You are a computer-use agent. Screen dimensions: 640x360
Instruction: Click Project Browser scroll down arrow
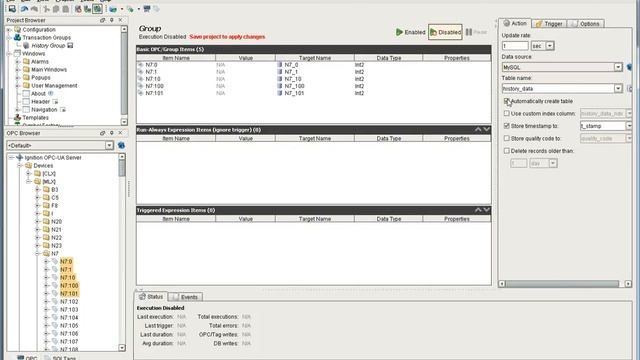124,122
